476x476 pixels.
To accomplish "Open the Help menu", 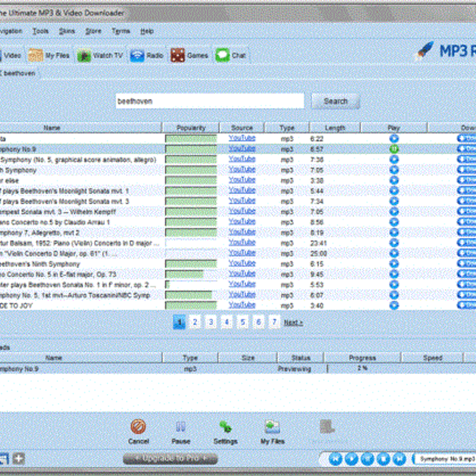I will (147, 31).
